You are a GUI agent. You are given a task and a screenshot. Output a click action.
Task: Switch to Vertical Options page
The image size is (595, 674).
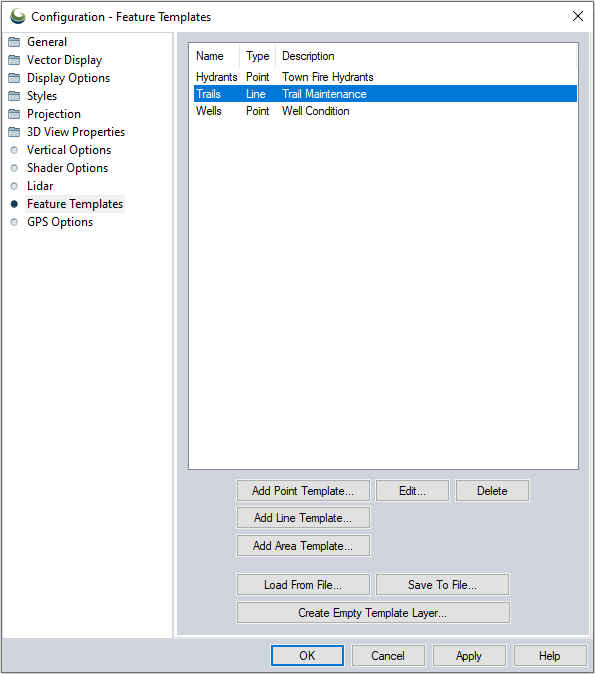click(69, 150)
